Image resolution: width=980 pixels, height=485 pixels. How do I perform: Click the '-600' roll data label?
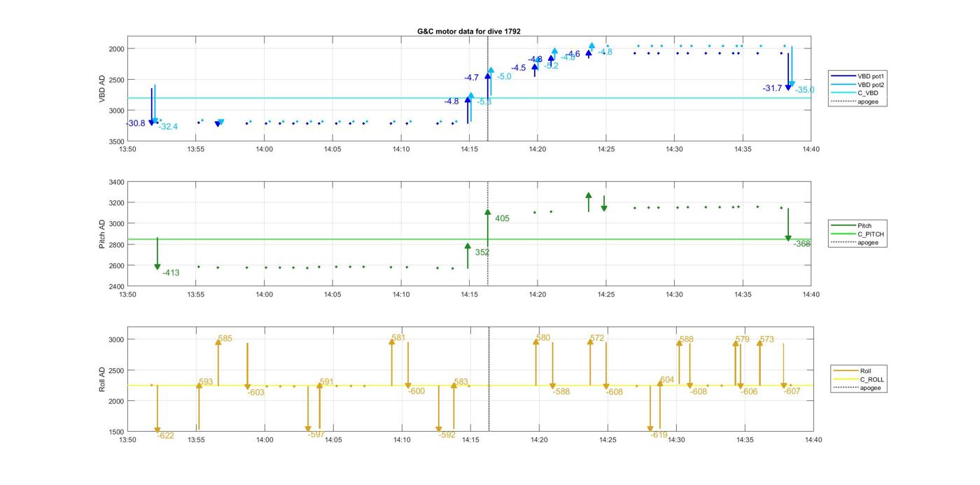(x=416, y=391)
